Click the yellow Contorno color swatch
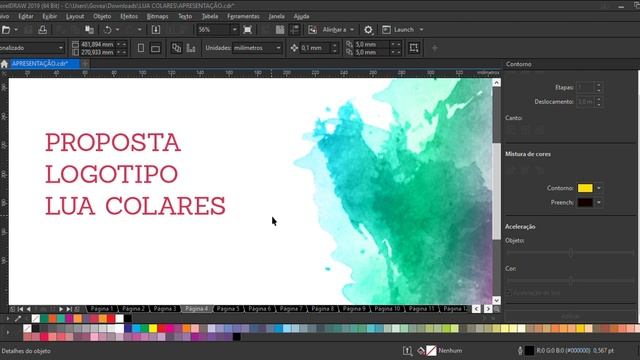This screenshot has width=640, height=360. click(x=585, y=188)
